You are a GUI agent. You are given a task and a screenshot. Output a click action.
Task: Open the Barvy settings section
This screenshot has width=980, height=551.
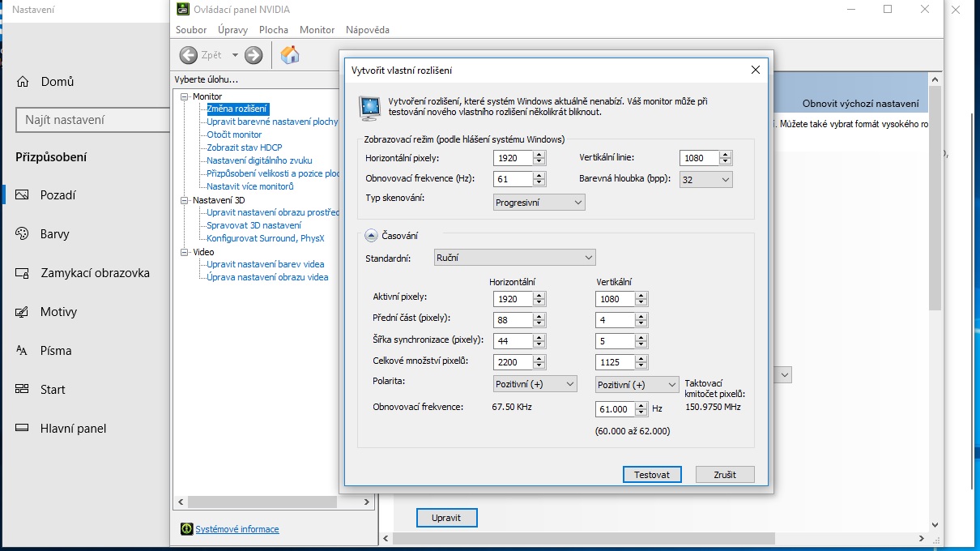pos(55,234)
